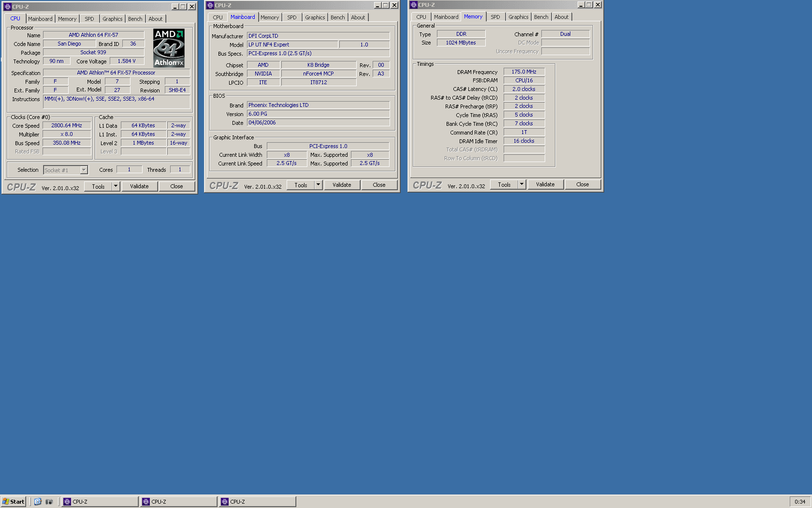Viewport: 812px width, 508px height.
Task: Open About tab in right CPU-Z window
Action: pyautogui.click(x=562, y=17)
